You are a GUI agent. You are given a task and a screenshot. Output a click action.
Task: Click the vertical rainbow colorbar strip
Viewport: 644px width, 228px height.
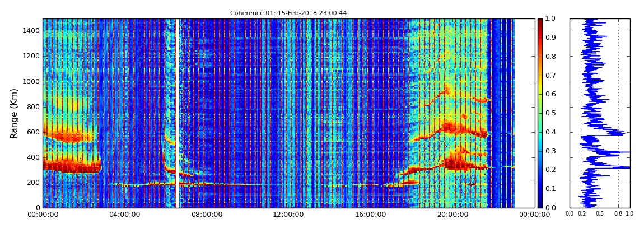point(540,113)
